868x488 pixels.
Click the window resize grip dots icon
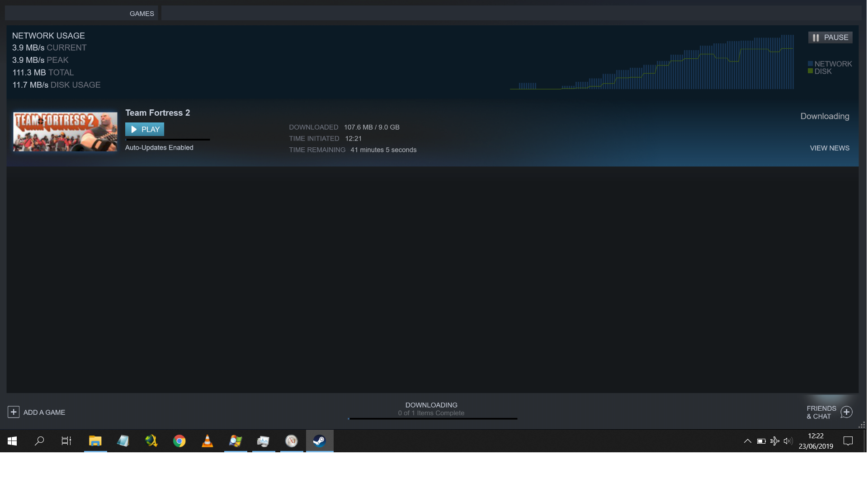[x=862, y=425]
